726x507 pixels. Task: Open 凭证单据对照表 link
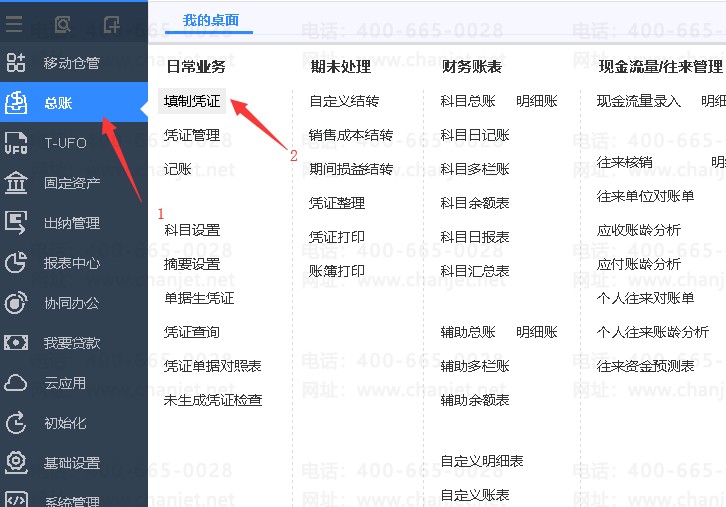coord(213,366)
